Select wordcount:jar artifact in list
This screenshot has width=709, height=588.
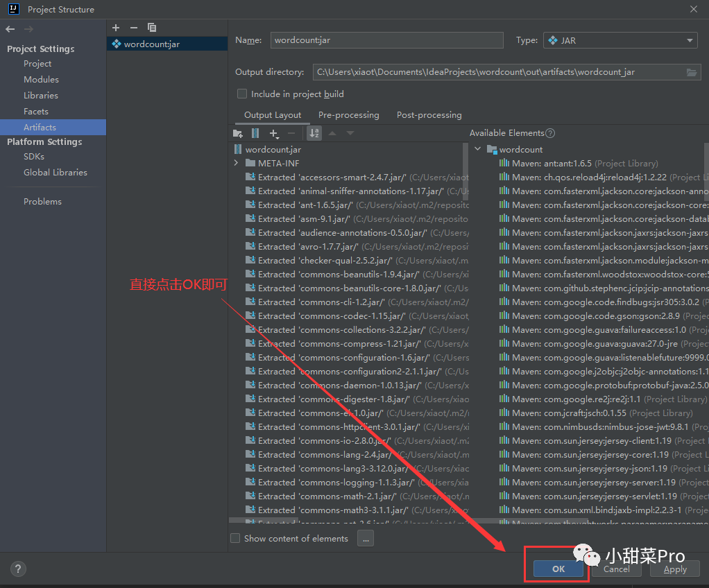pyautogui.click(x=167, y=44)
